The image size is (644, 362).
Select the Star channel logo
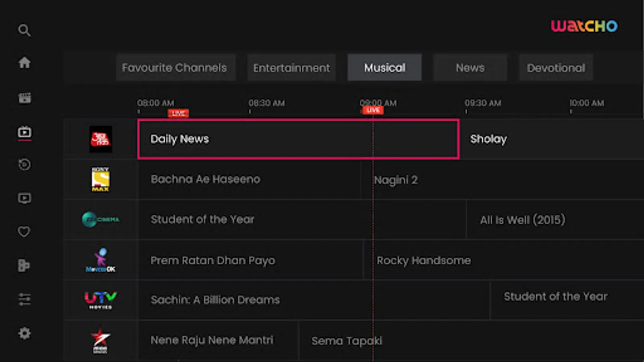pos(100,340)
